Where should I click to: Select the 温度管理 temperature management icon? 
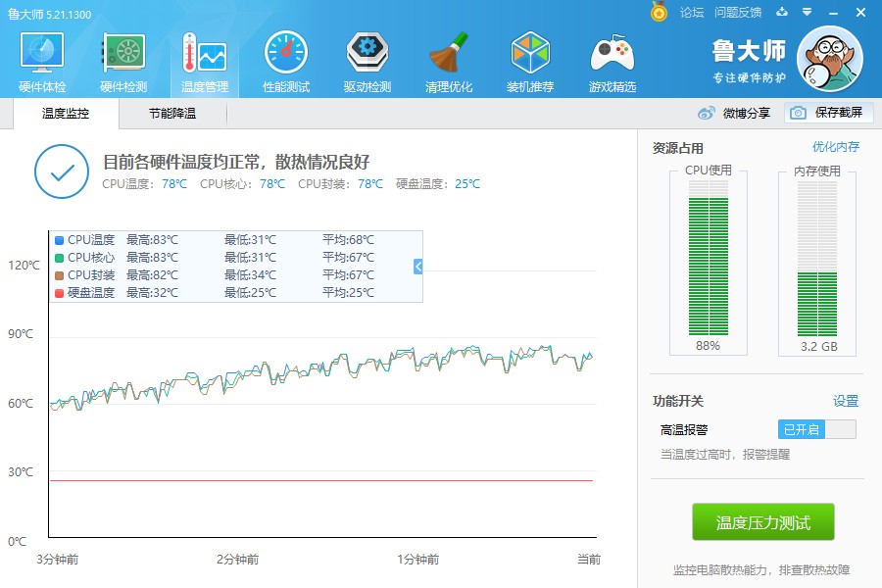click(203, 59)
